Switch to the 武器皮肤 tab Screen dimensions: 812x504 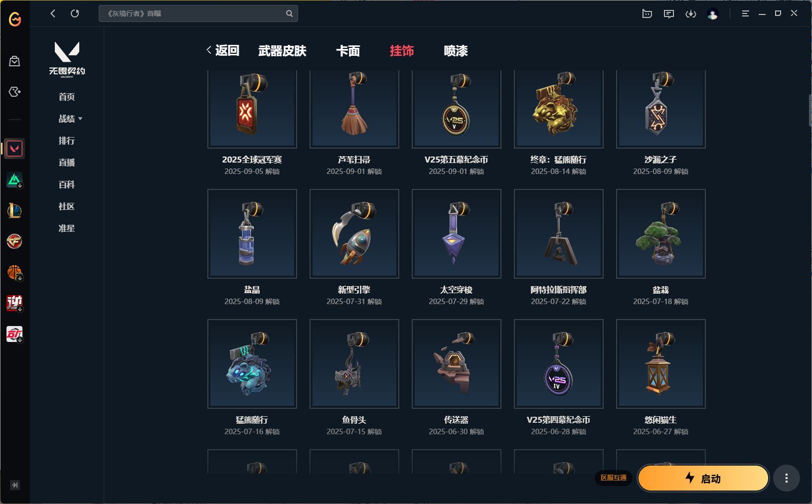pyautogui.click(x=282, y=51)
